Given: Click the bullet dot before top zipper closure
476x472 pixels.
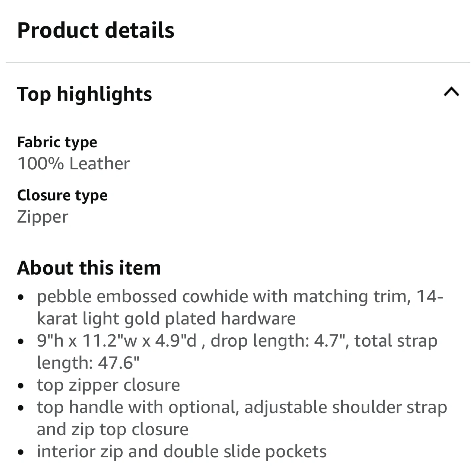Looking at the screenshot, I should click(21, 386).
